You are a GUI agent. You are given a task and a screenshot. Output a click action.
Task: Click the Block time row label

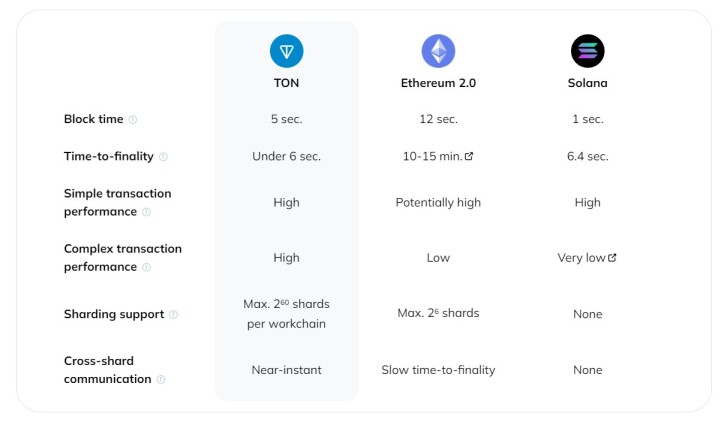(x=94, y=119)
